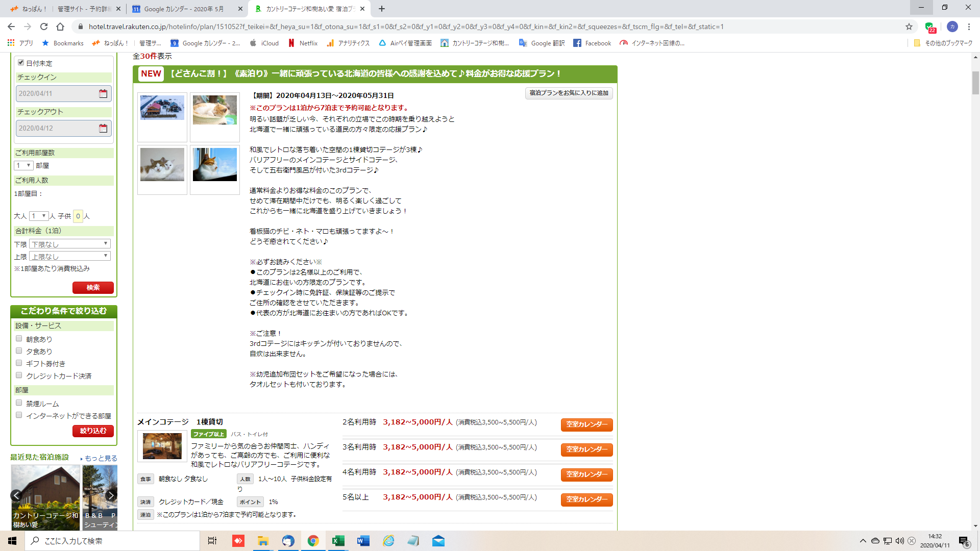Open the check-in date calendar icon
The width and height of the screenshot is (980, 551).
(x=103, y=93)
